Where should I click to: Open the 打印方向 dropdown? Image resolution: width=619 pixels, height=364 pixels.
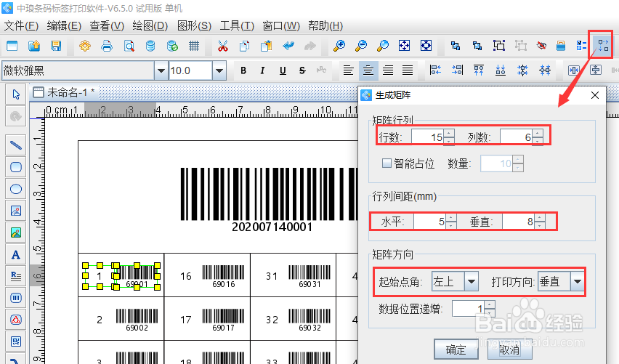coord(577,281)
